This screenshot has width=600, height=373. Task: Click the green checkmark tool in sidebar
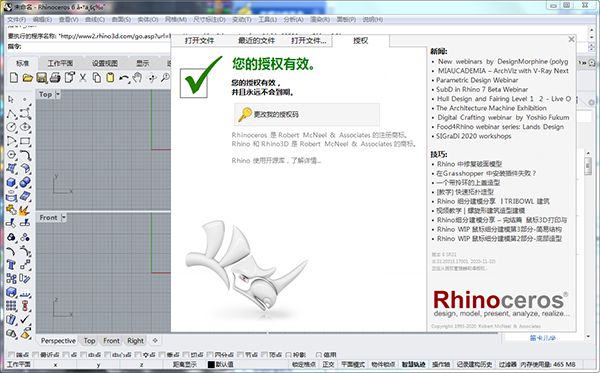pos(25,319)
